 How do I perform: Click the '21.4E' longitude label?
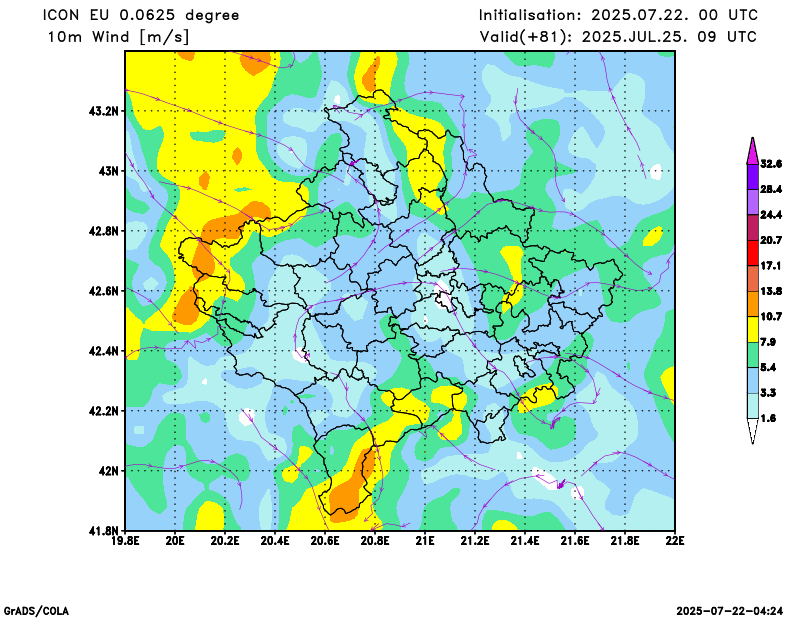pos(525,540)
